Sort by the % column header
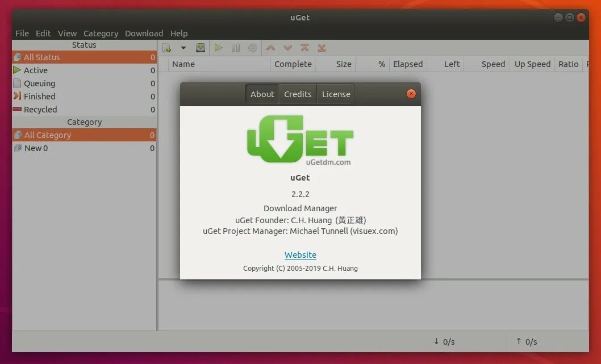The image size is (601, 364). pos(372,64)
